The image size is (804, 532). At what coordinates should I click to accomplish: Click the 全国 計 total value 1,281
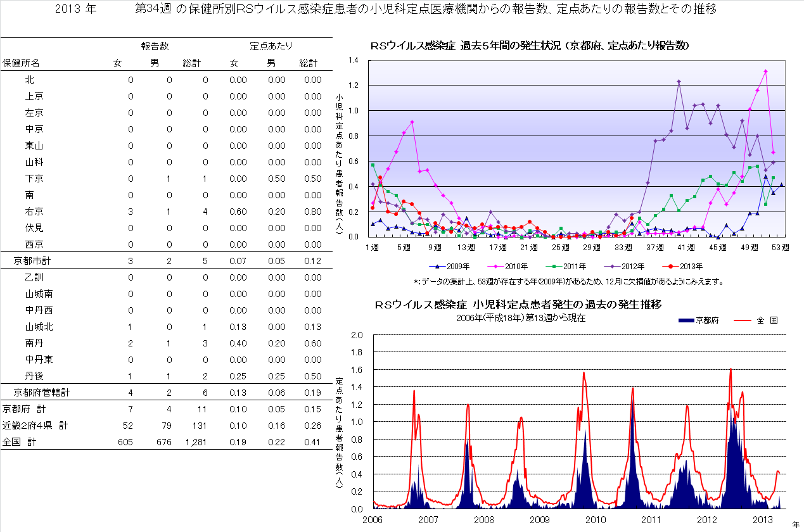196,442
